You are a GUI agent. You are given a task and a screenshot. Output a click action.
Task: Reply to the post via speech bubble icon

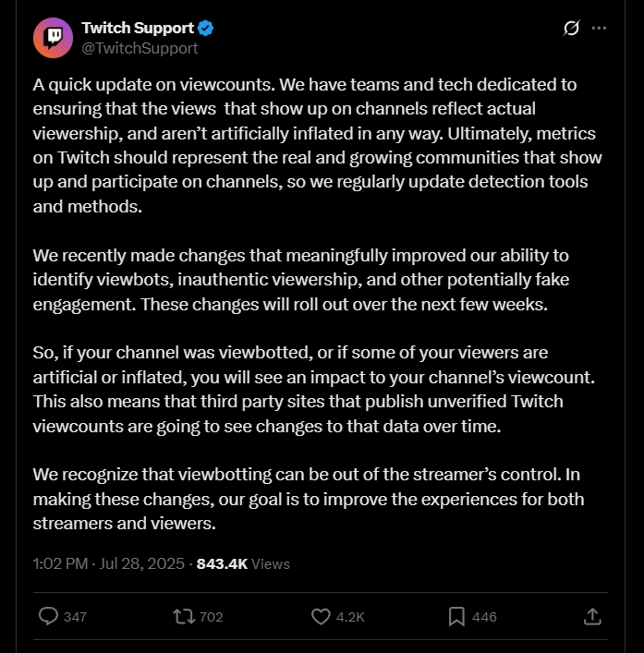pyautogui.click(x=48, y=616)
